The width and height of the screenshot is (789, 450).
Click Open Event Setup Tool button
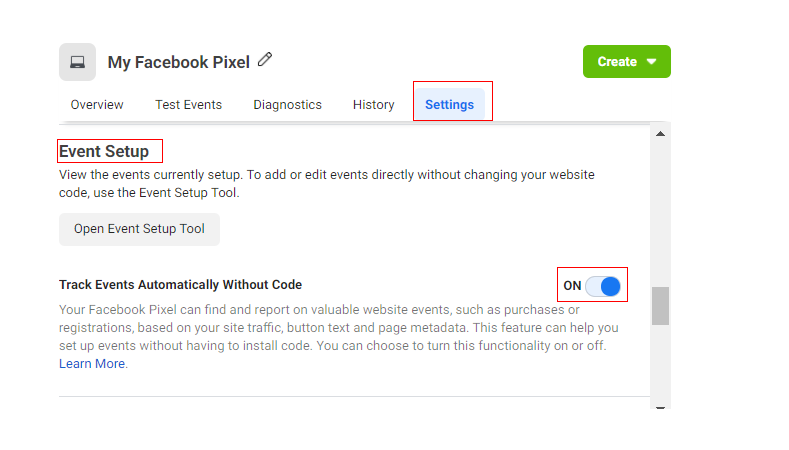point(139,229)
